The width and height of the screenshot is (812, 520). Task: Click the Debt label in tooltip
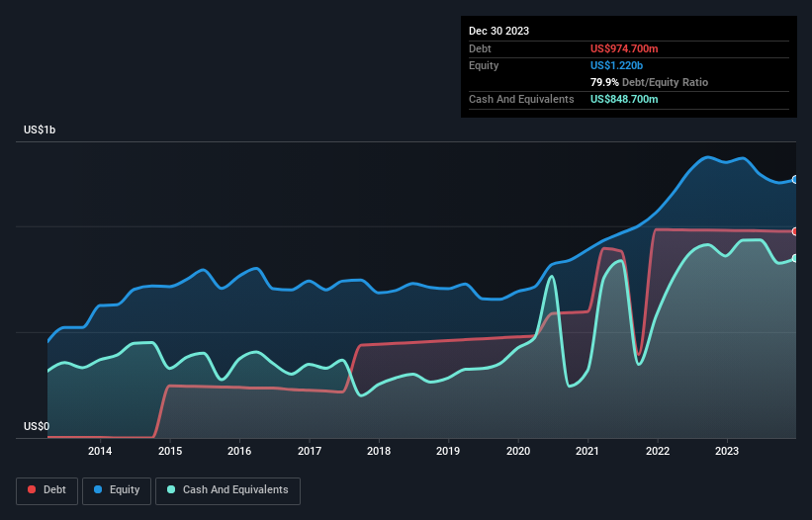(x=480, y=48)
